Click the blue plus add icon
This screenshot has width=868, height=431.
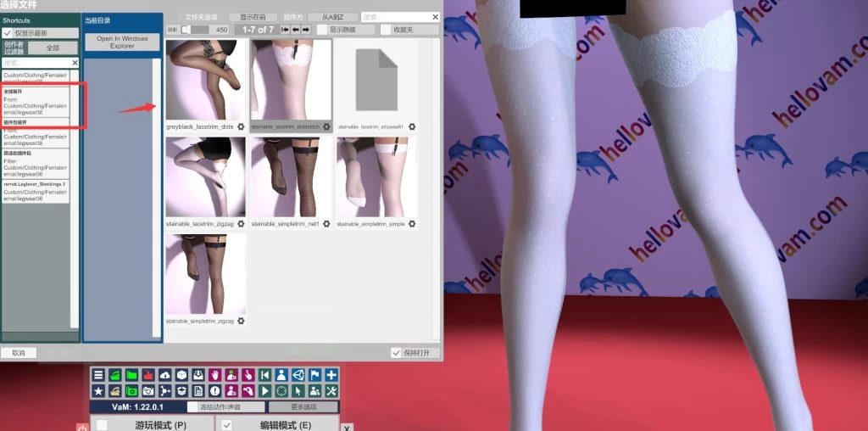(331, 375)
